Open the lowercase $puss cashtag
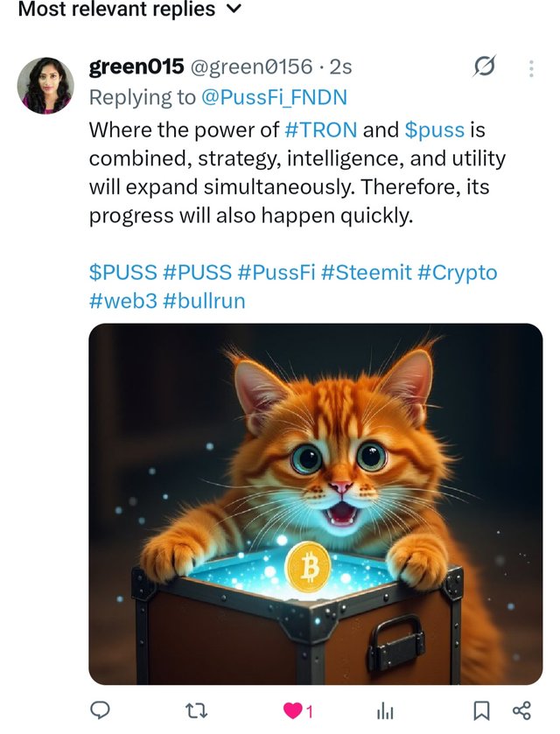The width and height of the screenshot is (560, 734). click(434, 130)
